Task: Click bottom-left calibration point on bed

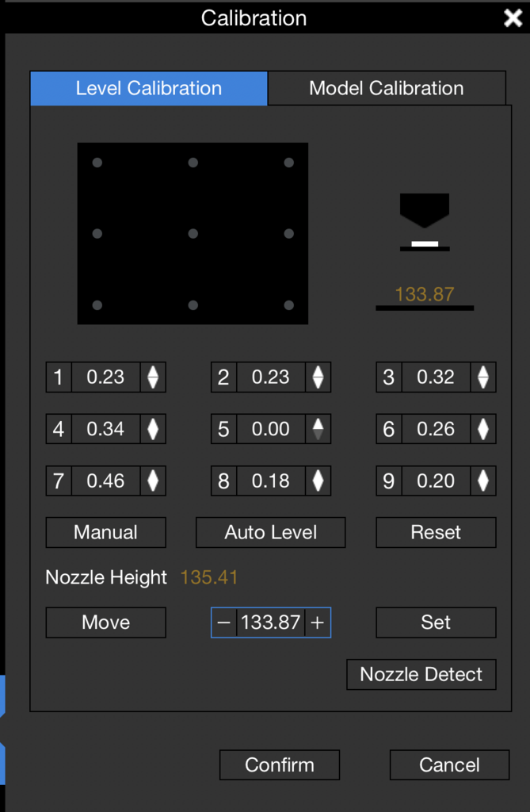Action: 97,305
